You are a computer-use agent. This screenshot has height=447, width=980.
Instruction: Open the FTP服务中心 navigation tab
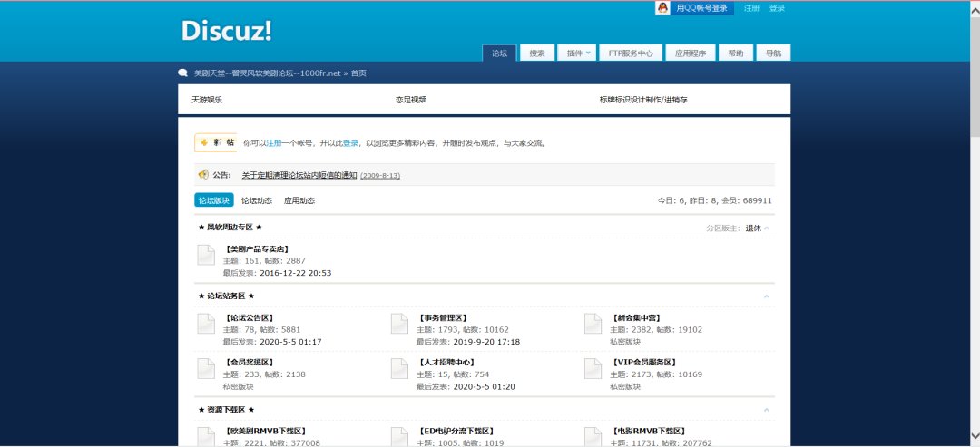[x=631, y=53]
